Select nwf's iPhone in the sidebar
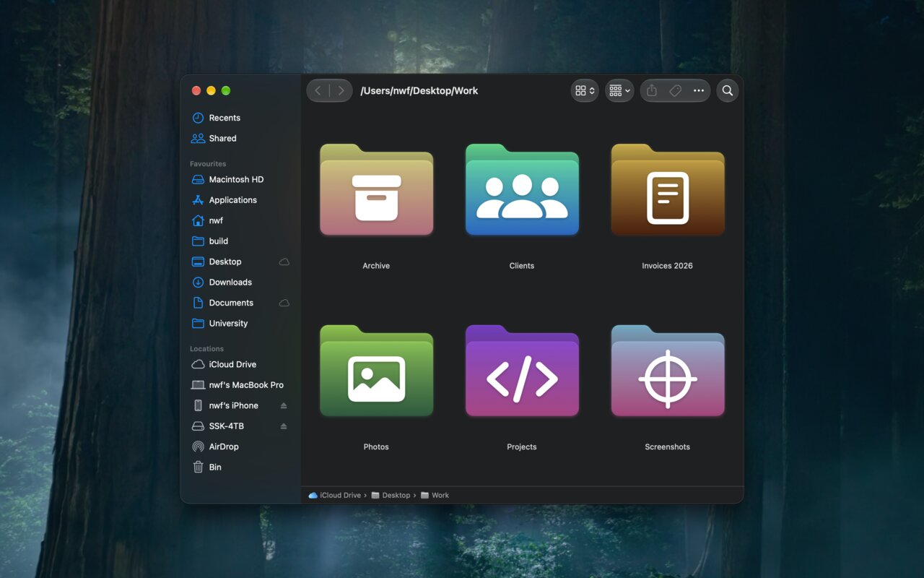The width and height of the screenshot is (924, 578). [240, 406]
